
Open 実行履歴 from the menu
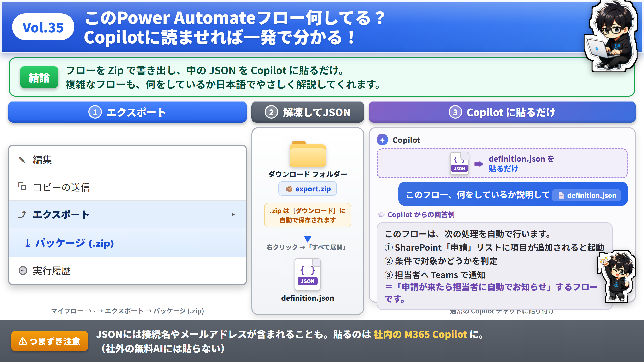pyautogui.click(x=127, y=270)
